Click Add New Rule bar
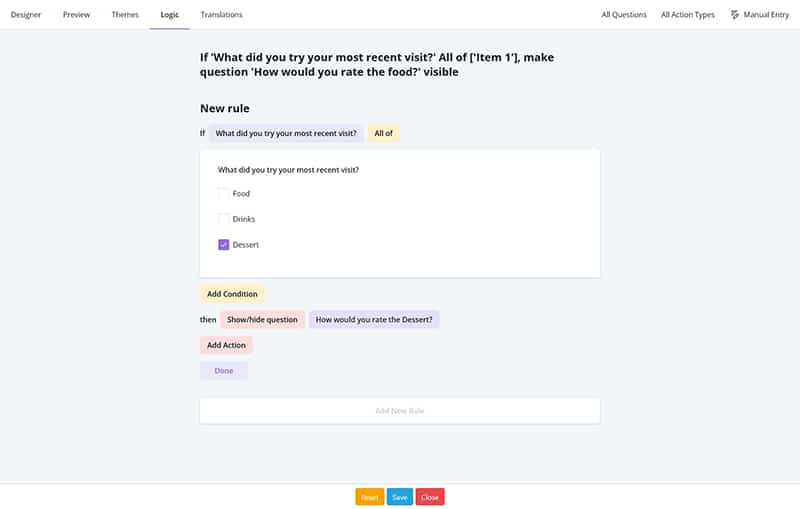The height and width of the screenshot is (509, 800). (x=400, y=411)
